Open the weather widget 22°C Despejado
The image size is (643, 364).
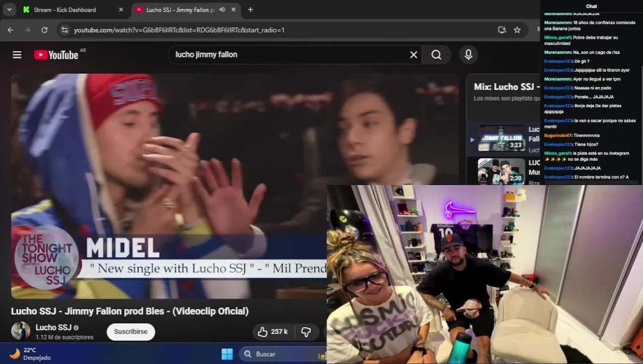[x=30, y=354]
